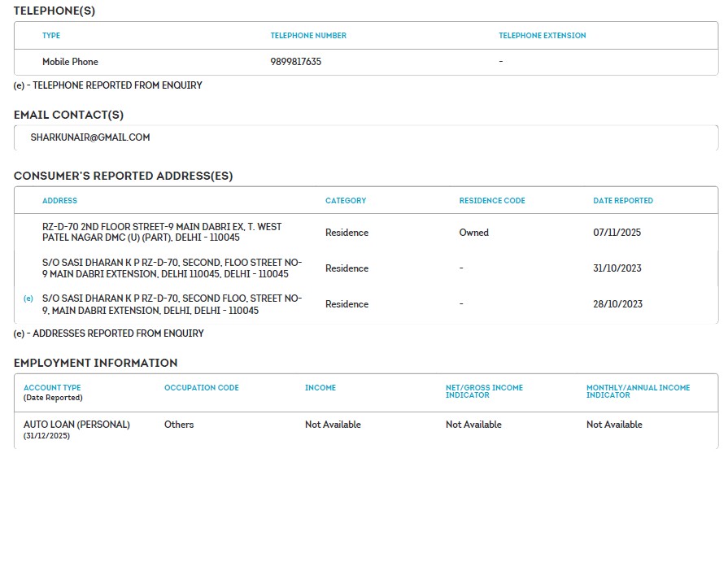
Task: Click the TELEPHONE NUMBER column header
Action: coord(308,36)
